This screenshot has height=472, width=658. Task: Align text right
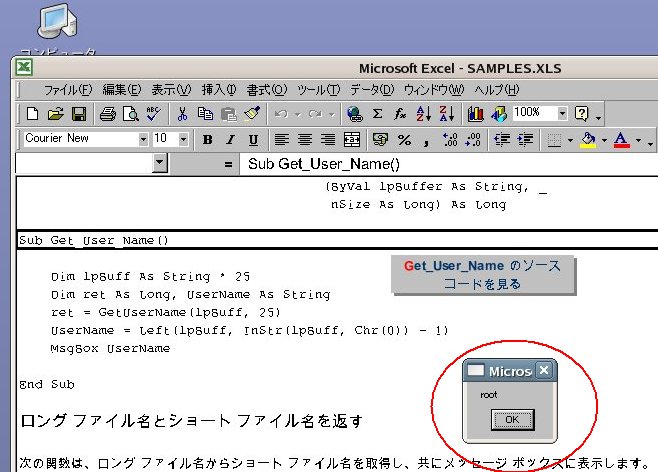tap(328, 139)
